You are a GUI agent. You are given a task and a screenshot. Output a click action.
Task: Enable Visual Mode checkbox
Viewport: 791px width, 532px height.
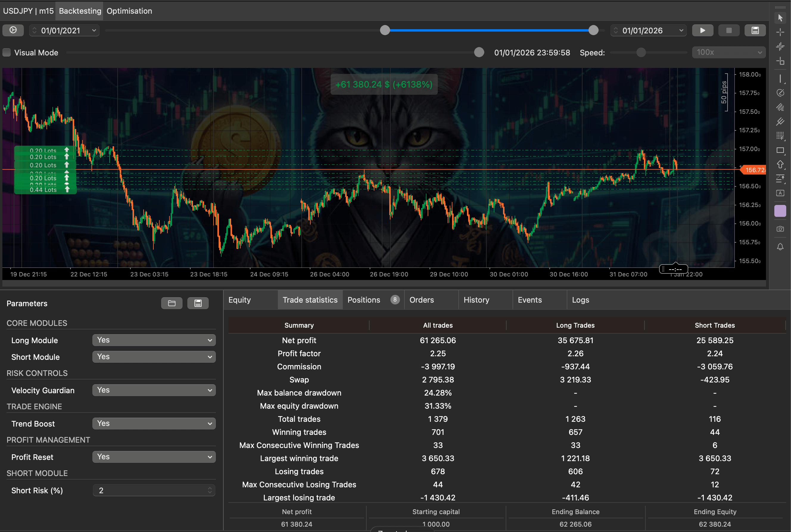coord(6,52)
